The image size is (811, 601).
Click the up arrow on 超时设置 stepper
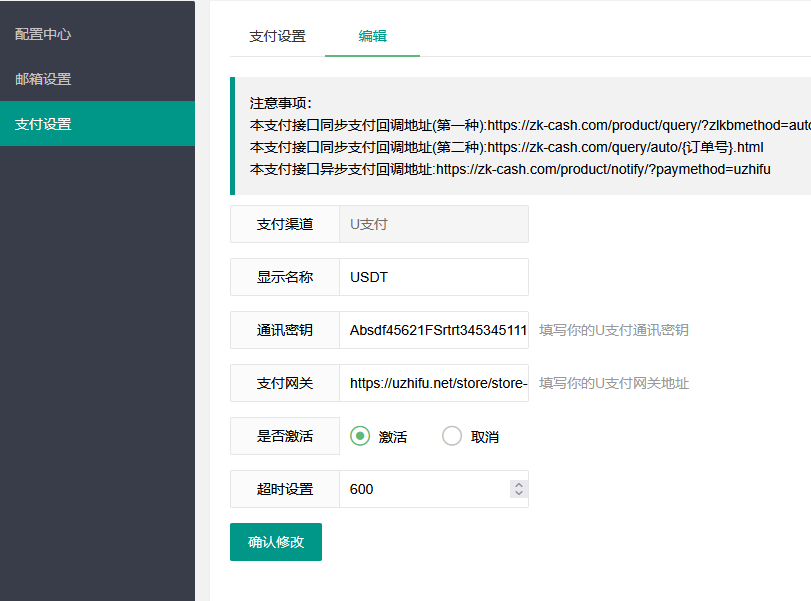click(x=518, y=484)
